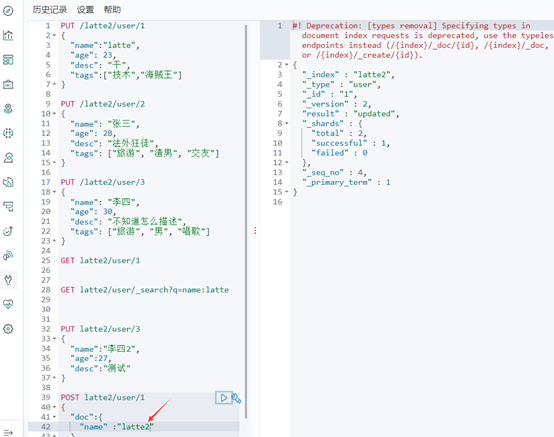This screenshot has width=554, height=437.
Task: Open the Uptime icon in sidebar
Action: pyautogui.click(x=8, y=231)
